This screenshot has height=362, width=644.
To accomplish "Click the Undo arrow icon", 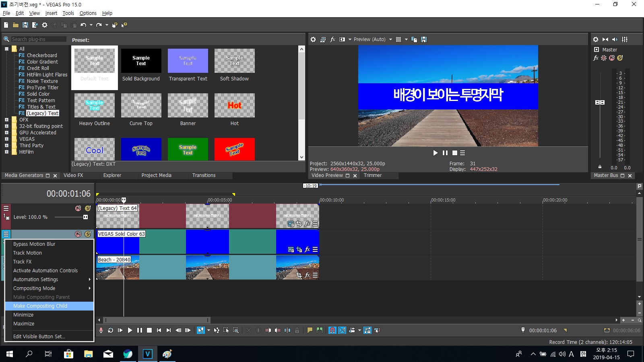I will click(x=83, y=25).
